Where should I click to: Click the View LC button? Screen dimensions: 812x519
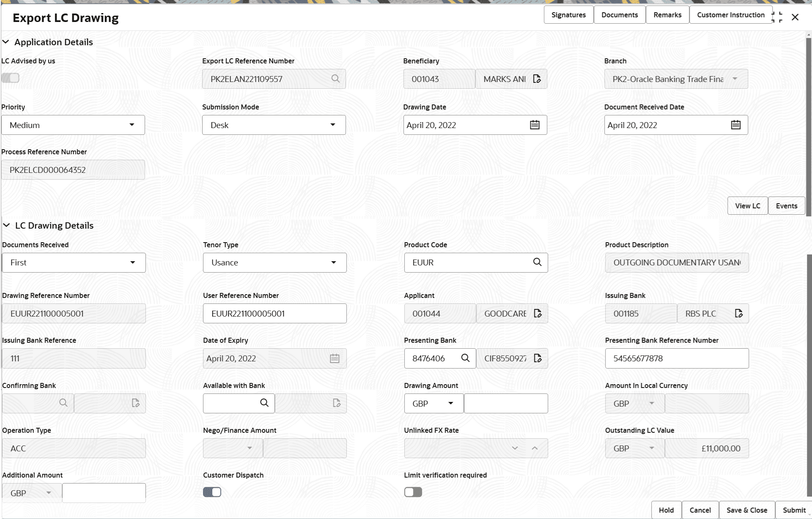pos(747,205)
